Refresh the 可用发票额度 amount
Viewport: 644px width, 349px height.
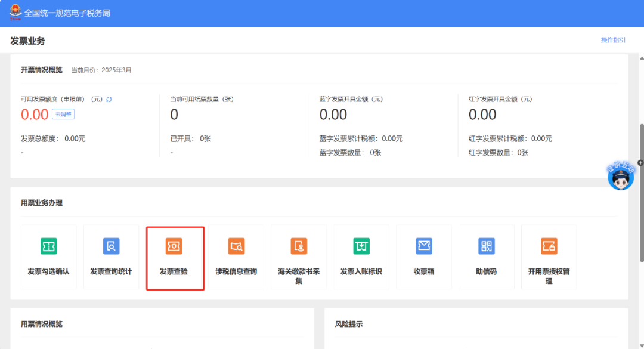pyautogui.click(x=109, y=100)
